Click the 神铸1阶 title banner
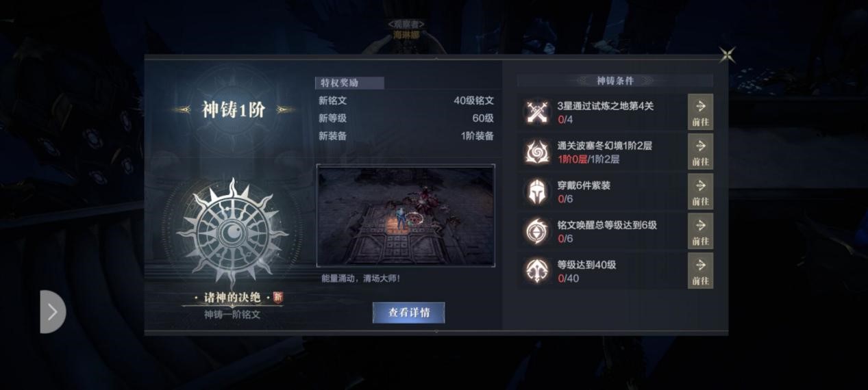The width and height of the screenshot is (868, 390). (233, 109)
